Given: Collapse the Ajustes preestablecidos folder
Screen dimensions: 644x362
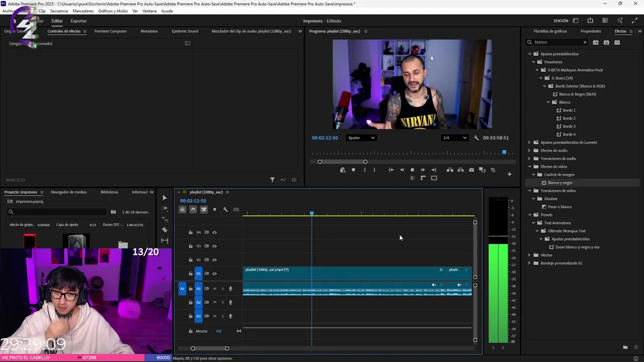Looking at the screenshot, I should [x=529, y=54].
